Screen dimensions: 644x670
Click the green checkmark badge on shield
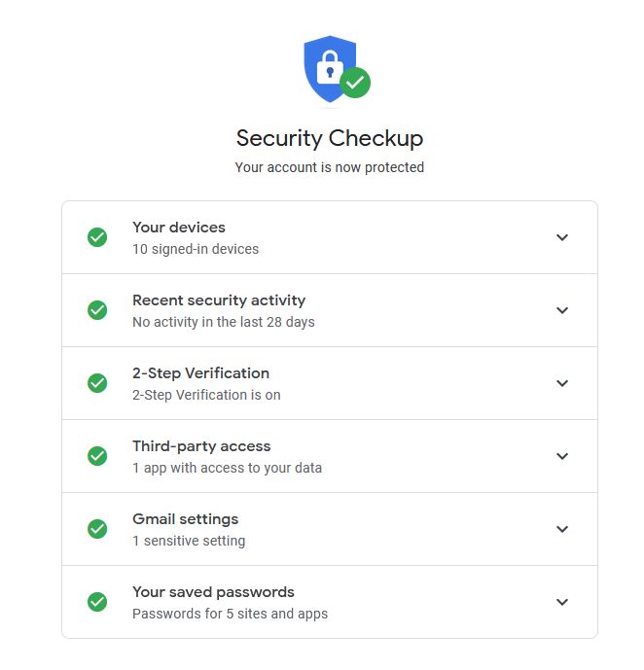(355, 83)
